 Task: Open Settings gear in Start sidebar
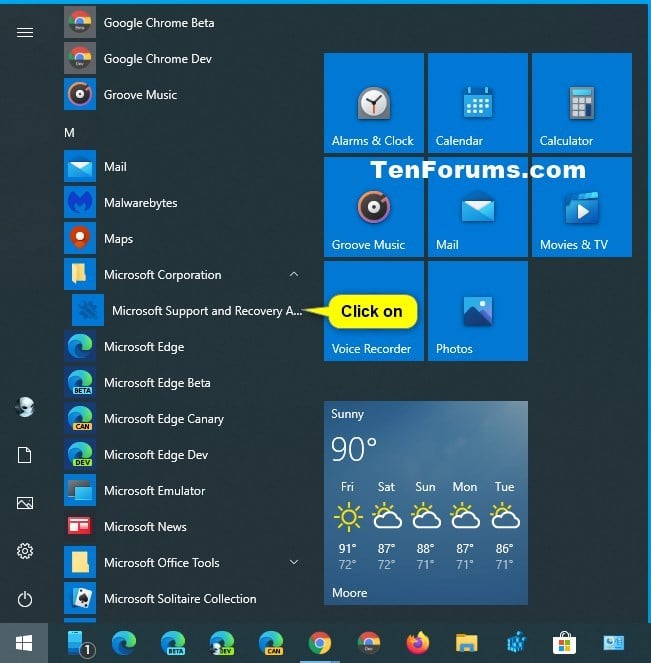tap(25, 551)
